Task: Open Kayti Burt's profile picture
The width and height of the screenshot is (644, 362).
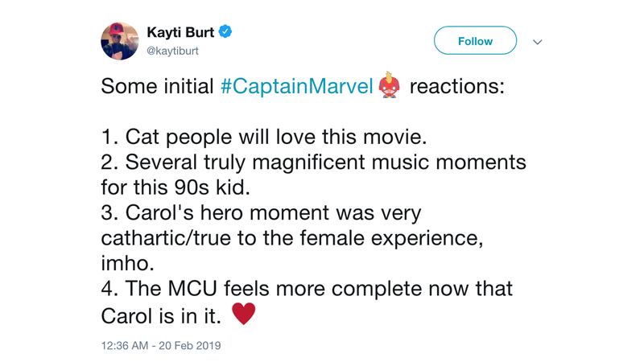Action: pos(119,41)
